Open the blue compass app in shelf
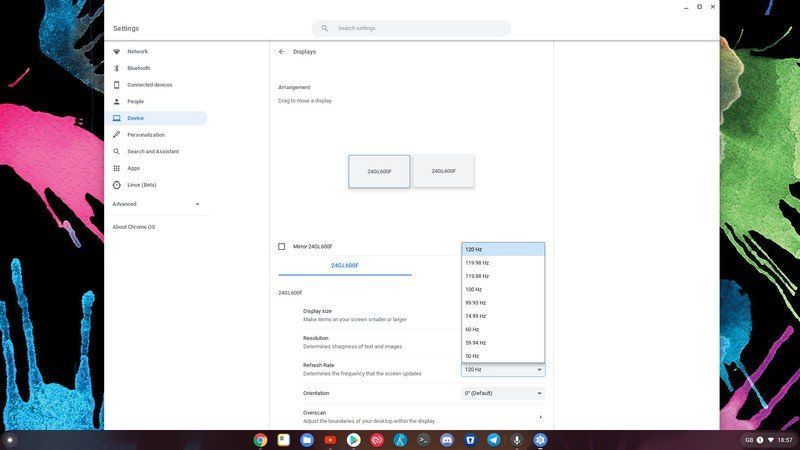800x450 pixels. click(400, 440)
